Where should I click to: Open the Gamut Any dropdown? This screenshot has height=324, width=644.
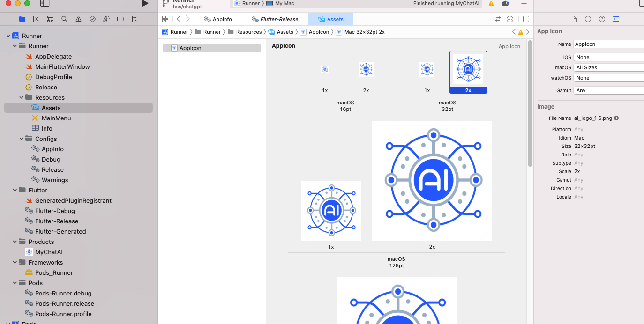609,90
